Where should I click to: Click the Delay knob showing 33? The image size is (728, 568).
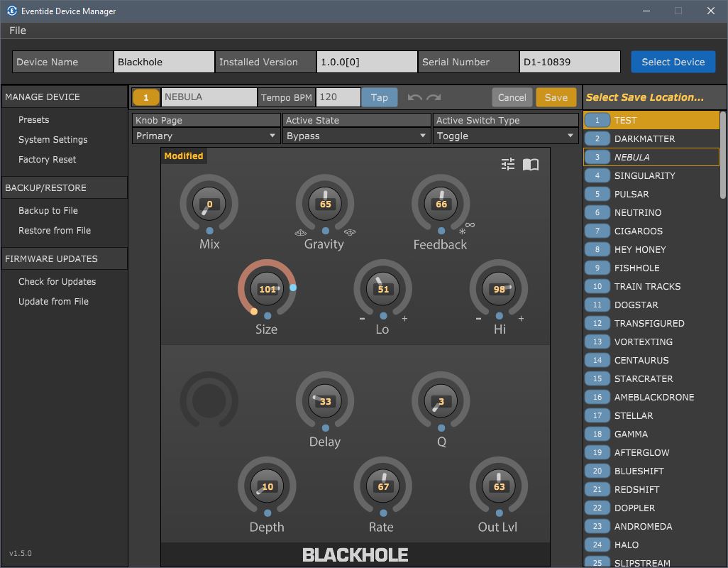[325, 401]
